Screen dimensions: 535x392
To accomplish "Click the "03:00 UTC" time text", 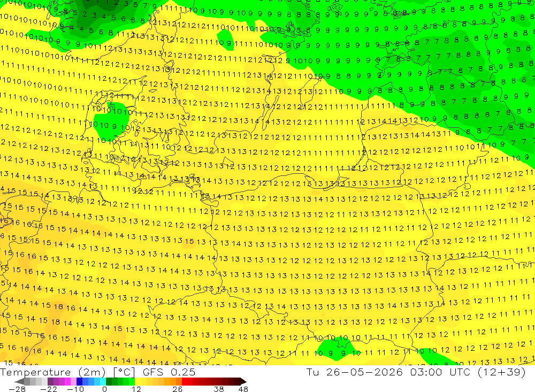I will (x=440, y=372).
